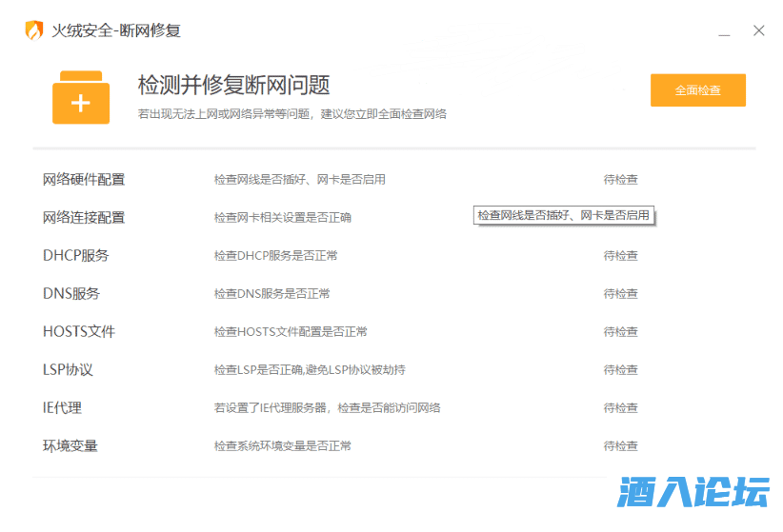The height and width of the screenshot is (532, 783).
Task: Click the 待检查 status for DHCP服务
Action: 620,255
